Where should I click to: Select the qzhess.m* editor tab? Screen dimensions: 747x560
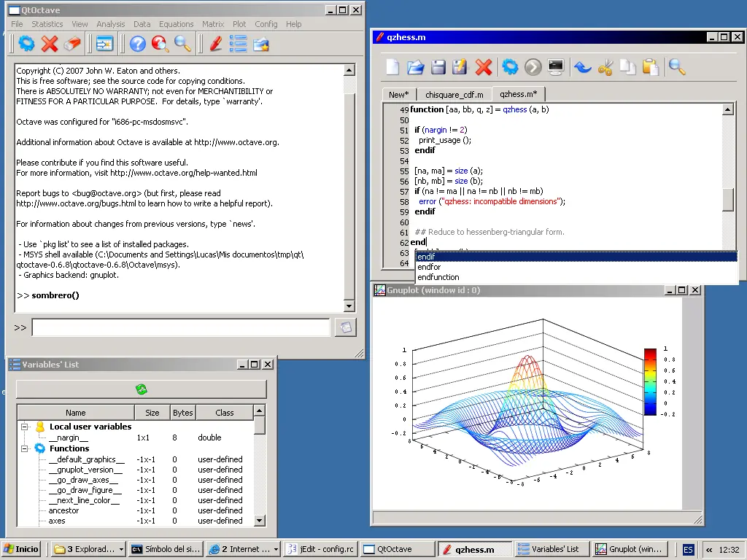point(519,94)
